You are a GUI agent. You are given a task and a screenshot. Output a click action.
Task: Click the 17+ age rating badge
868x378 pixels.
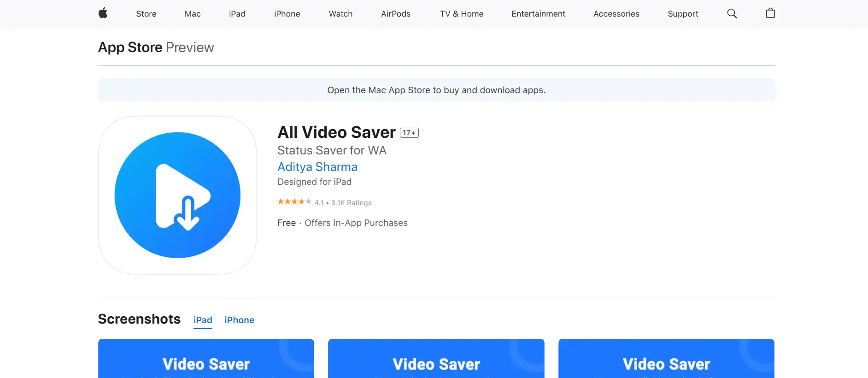click(x=409, y=133)
